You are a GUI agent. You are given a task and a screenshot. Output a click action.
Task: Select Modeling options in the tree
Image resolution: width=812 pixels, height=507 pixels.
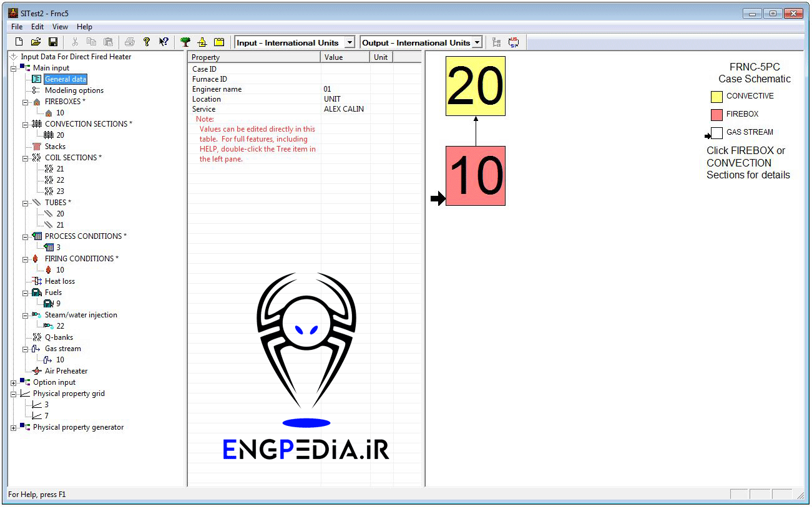[x=74, y=90]
